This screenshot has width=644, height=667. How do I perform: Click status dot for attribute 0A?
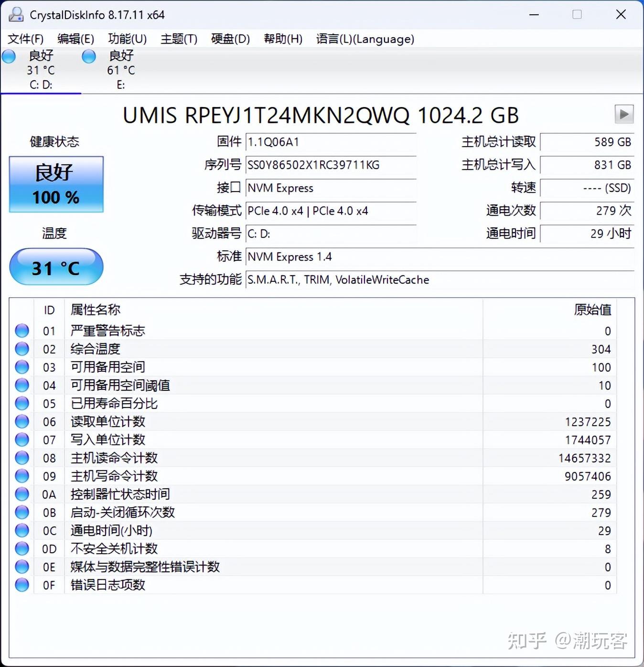[22, 494]
